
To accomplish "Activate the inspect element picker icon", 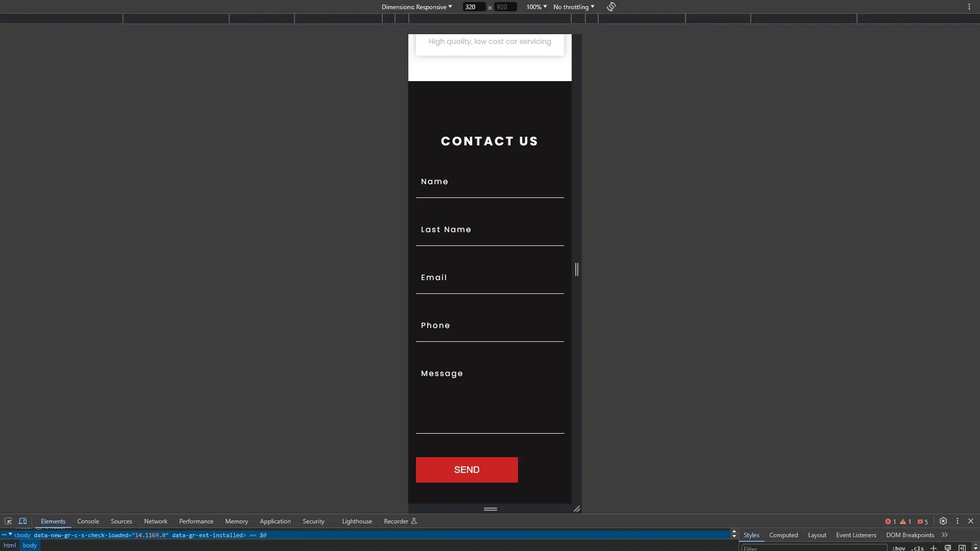I will tap(8, 521).
